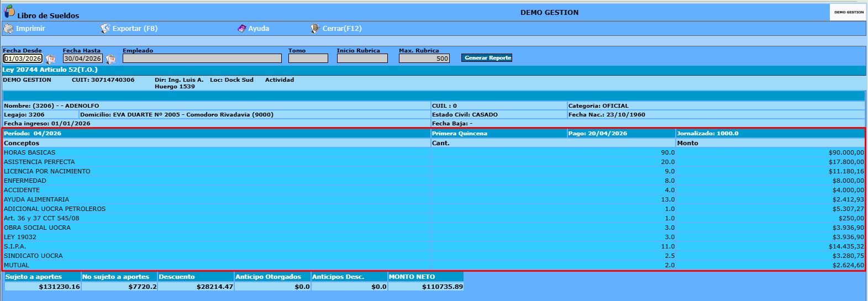Click the printer icon next to Imprimir

point(8,28)
